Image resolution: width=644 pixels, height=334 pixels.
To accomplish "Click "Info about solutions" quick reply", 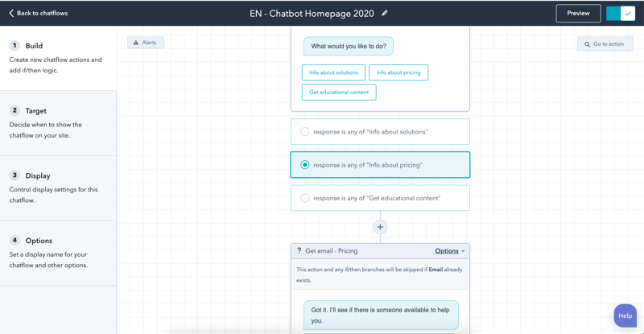I will click(x=333, y=72).
